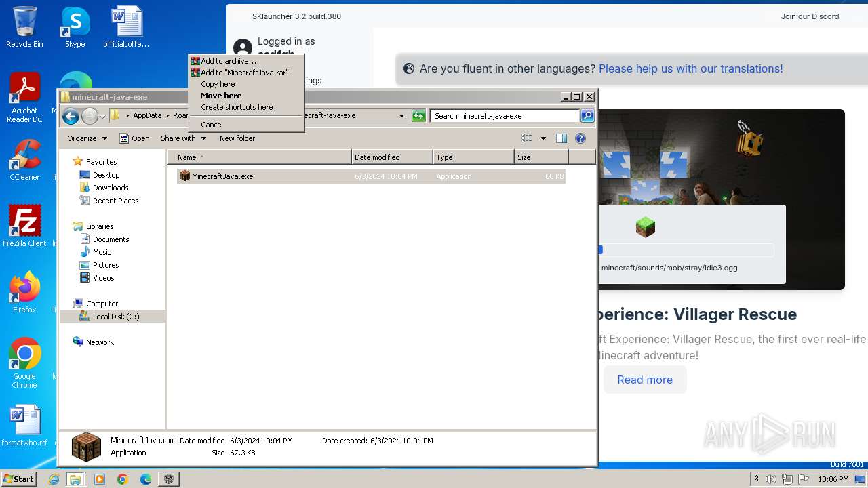Viewport: 868px width, 488px height.
Task: Open the Organize dropdown menu
Action: (87, 138)
